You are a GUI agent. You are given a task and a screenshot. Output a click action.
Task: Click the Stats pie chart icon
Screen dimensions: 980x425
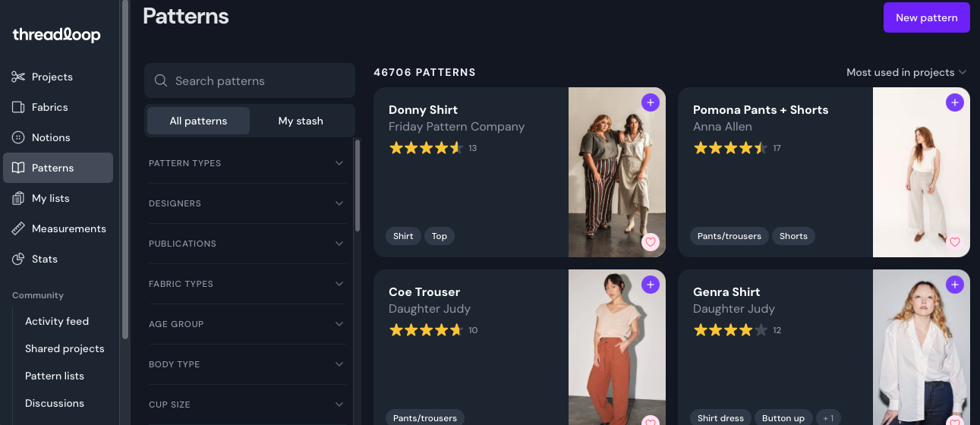[x=19, y=259]
